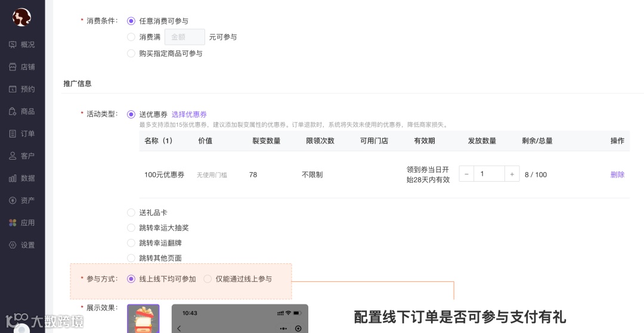Select 消费满 amount radio option
This screenshot has width=644, height=333.
131,37
